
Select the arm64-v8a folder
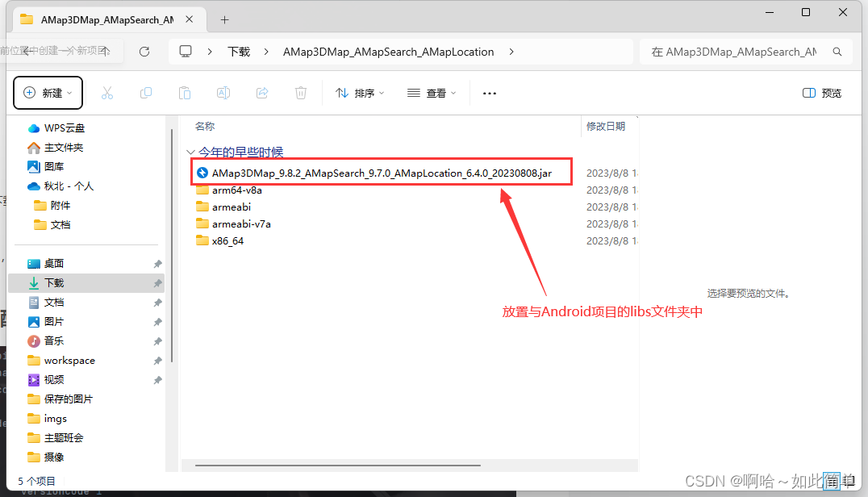[237, 190]
